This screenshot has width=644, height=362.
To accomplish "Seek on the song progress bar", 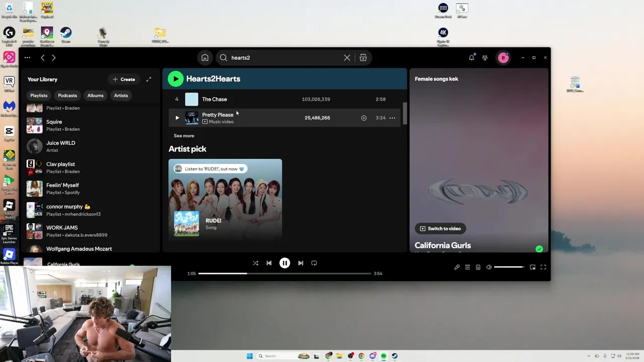I will point(285,274).
